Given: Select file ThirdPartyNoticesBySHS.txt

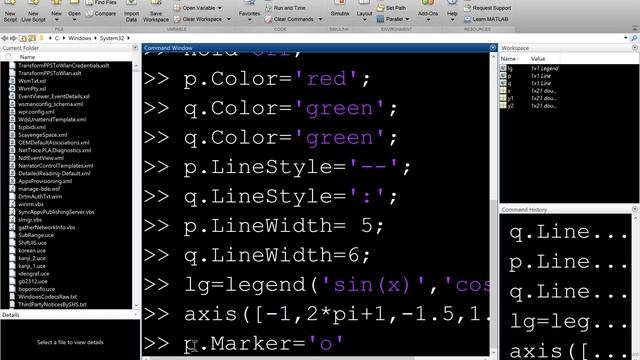Looking at the screenshot, I should tap(52, 304).
